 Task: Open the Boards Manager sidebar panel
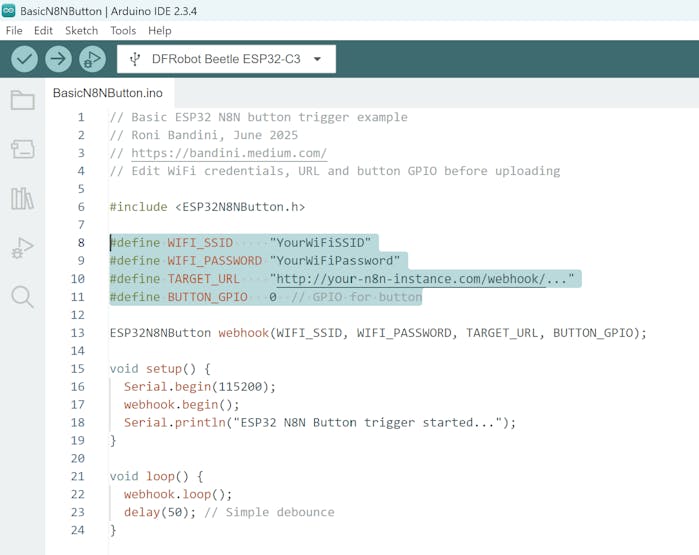pos(22,149)
